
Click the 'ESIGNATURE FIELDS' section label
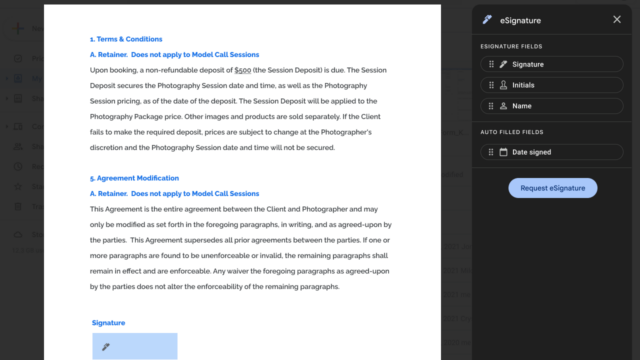[x=511, y=47]
